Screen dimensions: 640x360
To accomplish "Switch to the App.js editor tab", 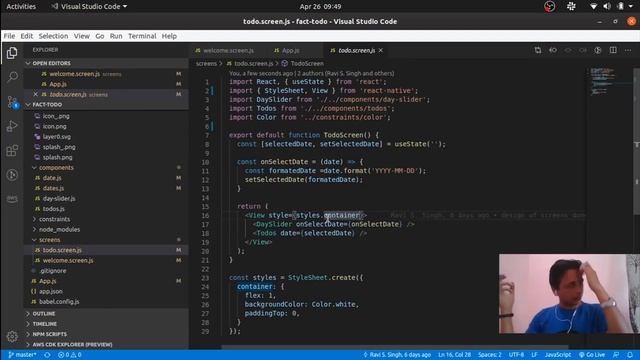I will 291,50.
